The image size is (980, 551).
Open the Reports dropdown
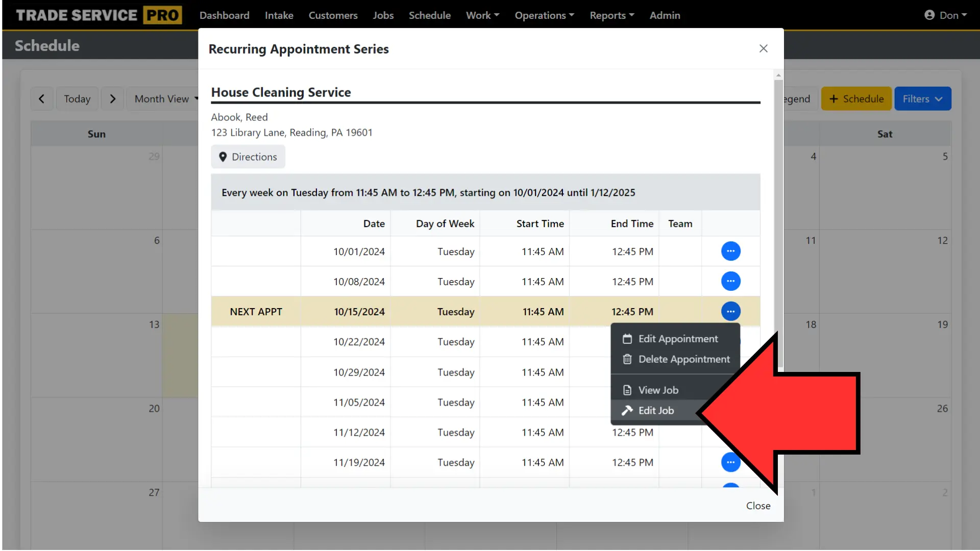(611, 15)
